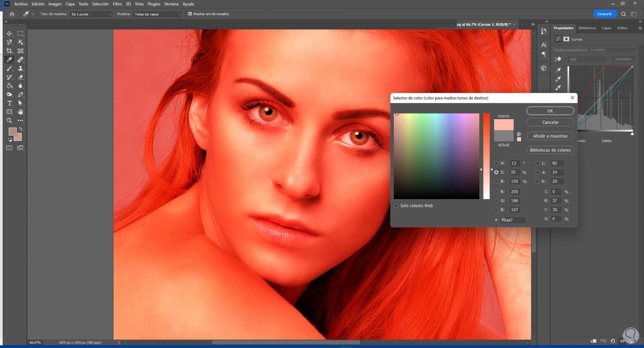The width and height of the screenshot is (644, 348).
Task: Select the Rectangular Marquee tool
Action: (x=20, y=34)
